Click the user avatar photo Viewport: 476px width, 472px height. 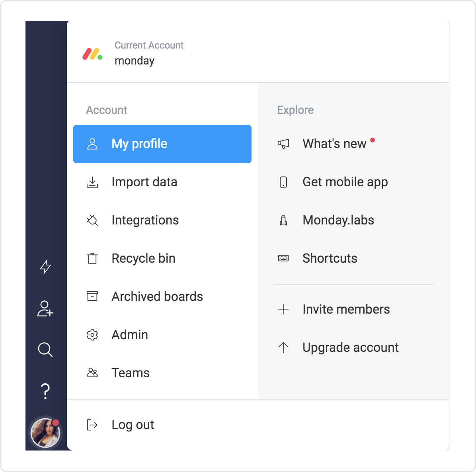(45, 433)
